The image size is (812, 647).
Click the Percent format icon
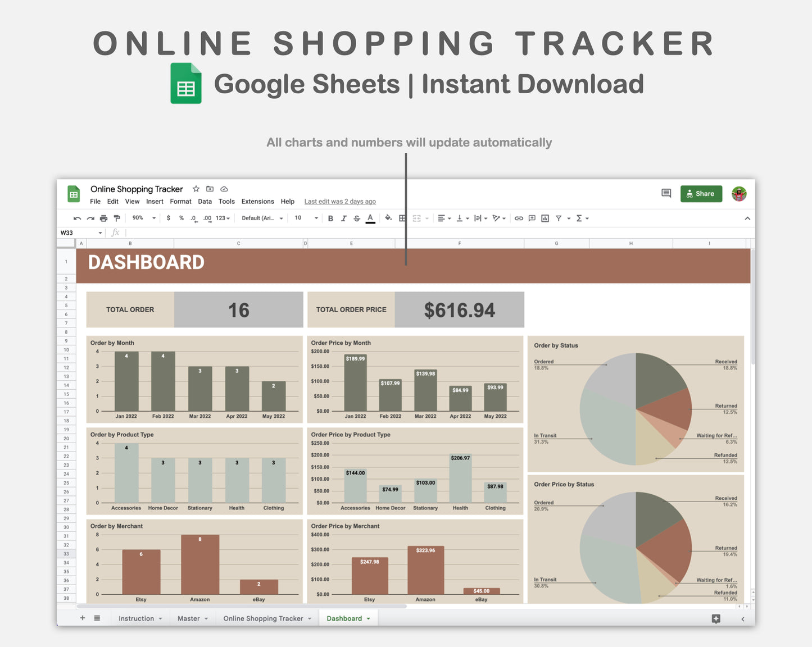(x=181, y=218)
